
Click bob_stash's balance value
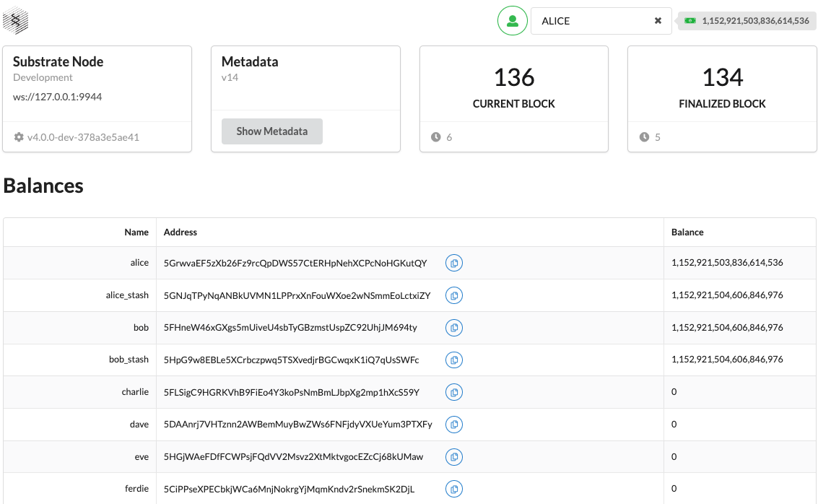727,360
